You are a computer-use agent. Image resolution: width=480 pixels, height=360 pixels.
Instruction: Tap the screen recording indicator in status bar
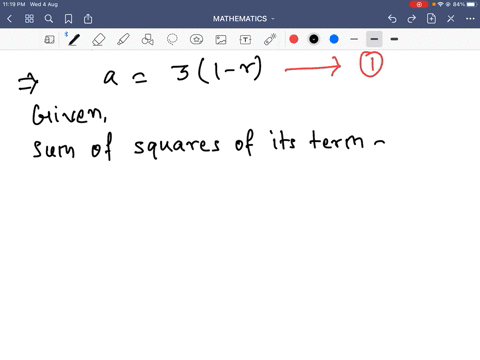419,5
